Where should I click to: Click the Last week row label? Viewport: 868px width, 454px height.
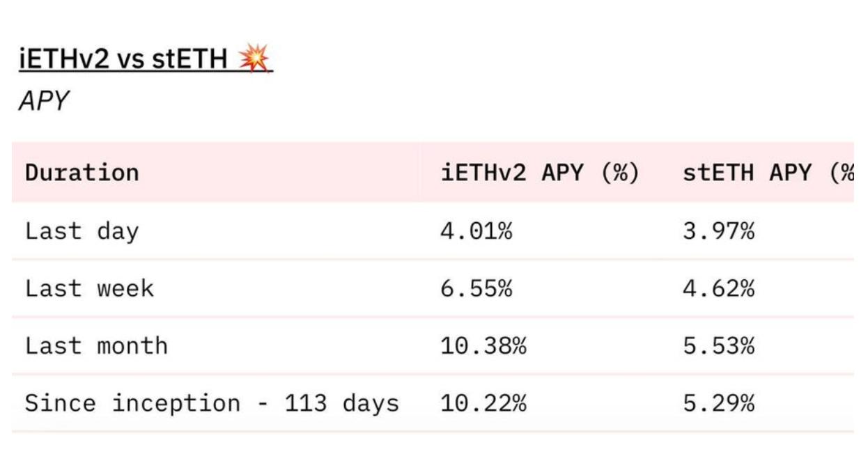click(x=89, y=288)
